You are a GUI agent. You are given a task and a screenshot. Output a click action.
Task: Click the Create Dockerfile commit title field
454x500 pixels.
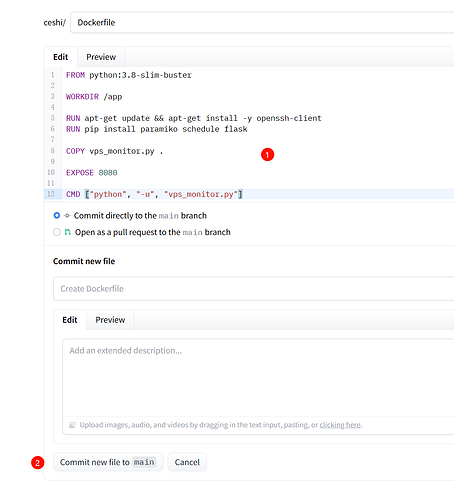point(253,289)
